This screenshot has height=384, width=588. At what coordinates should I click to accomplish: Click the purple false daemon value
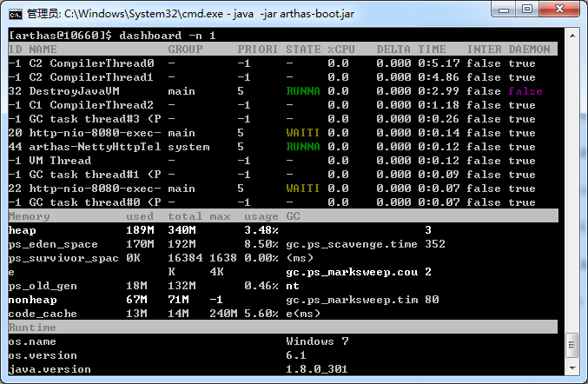click(525, 91)
